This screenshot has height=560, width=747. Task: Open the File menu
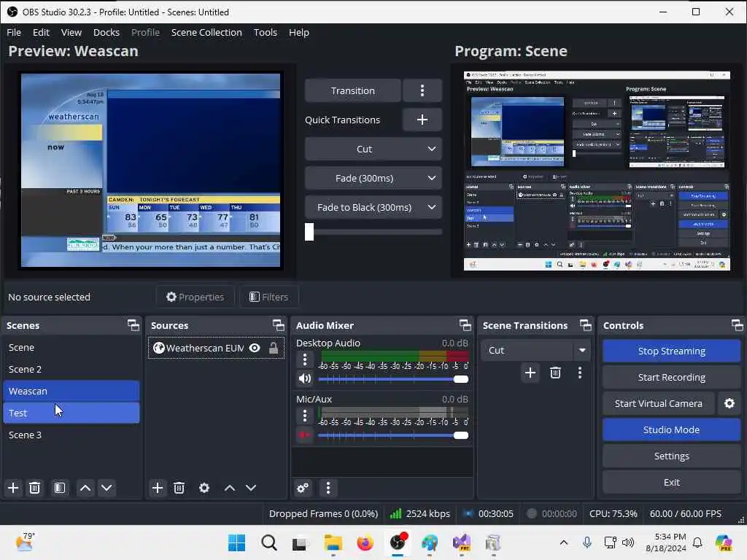[x=14, y=32]
